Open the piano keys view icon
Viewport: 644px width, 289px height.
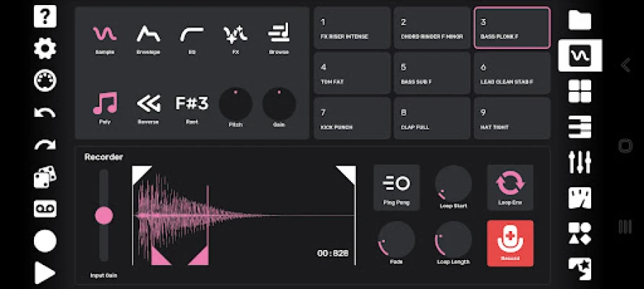point(580,126)
